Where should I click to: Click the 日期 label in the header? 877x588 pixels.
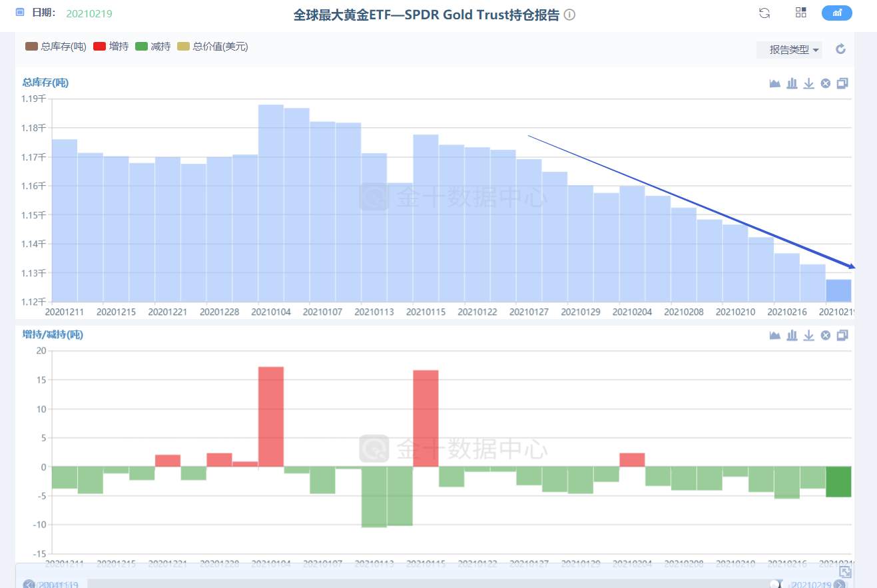point(43,13)
